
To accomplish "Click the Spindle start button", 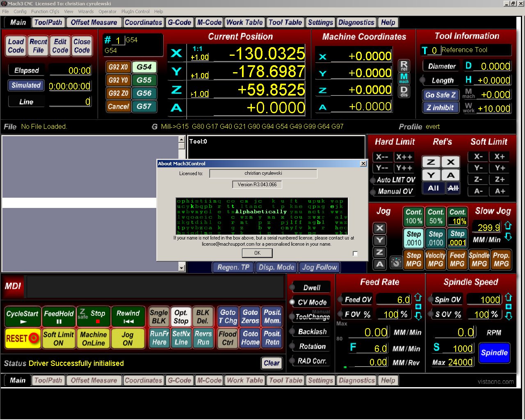I will (x=494, y=353).
